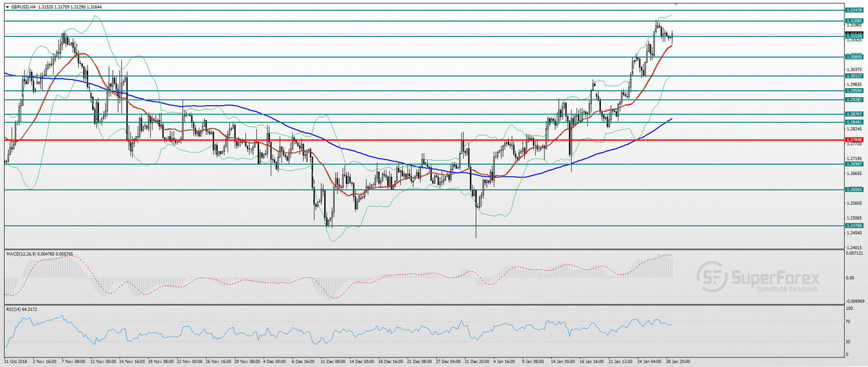The image size is (868, 367).
Task: Click the 1.30127 horizontal level label
Action: point(854,76)
